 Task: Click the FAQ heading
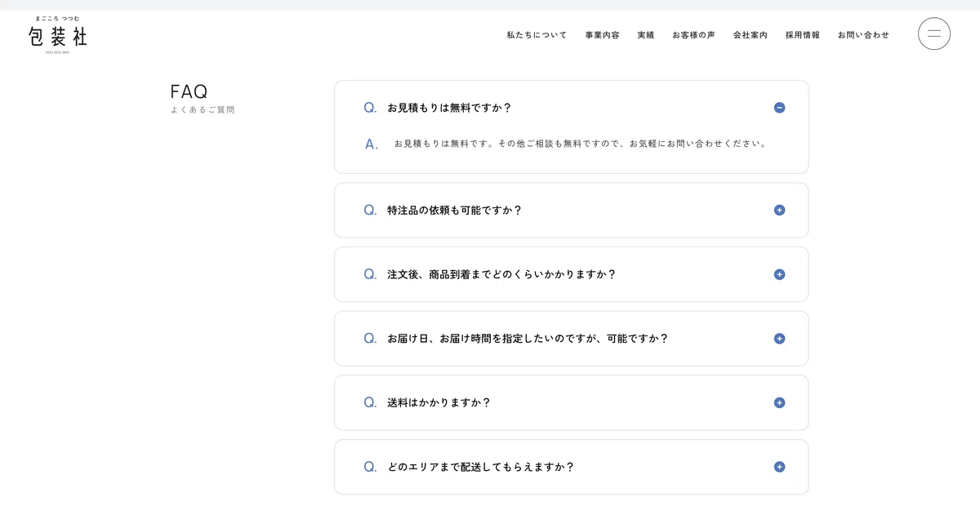[x=189, y=91]
